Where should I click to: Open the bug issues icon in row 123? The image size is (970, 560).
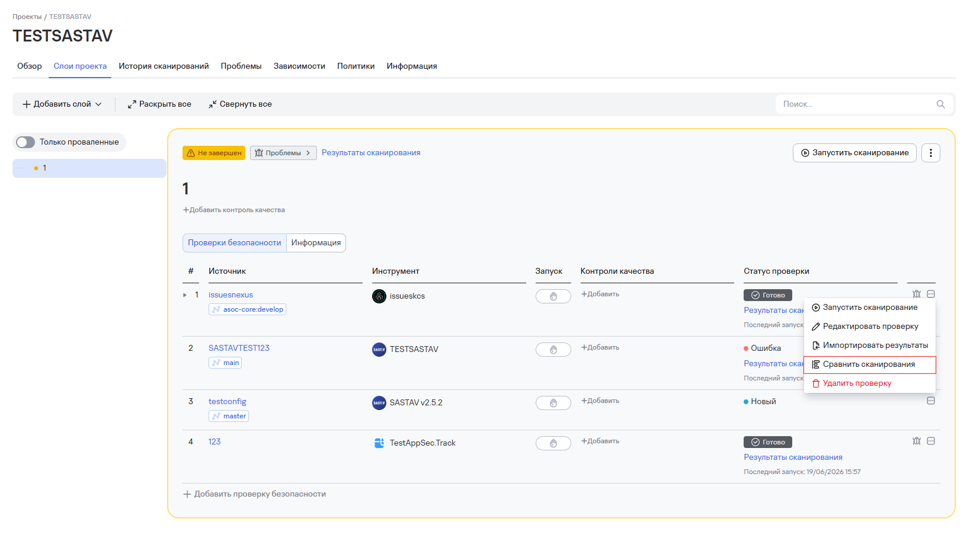[x=917, y=441]
